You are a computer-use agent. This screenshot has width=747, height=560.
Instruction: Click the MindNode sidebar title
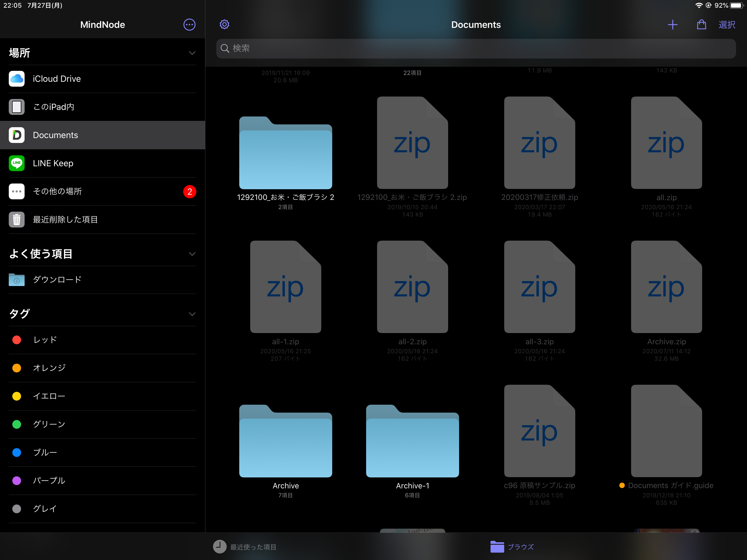click(x=103, y=25)
